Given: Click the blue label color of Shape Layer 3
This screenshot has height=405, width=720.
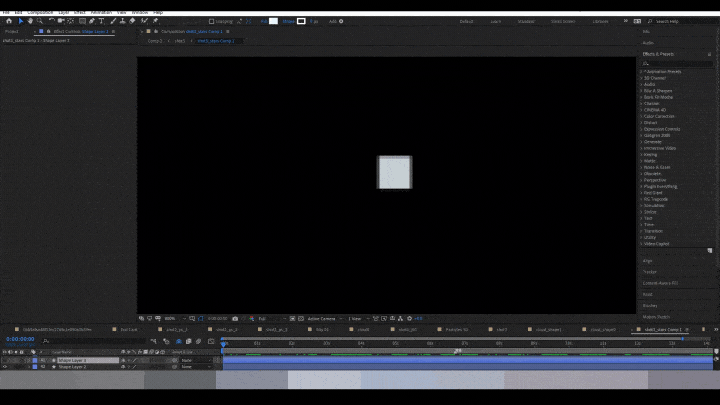Looking at the screenshot, I should (x=35, y=360).
